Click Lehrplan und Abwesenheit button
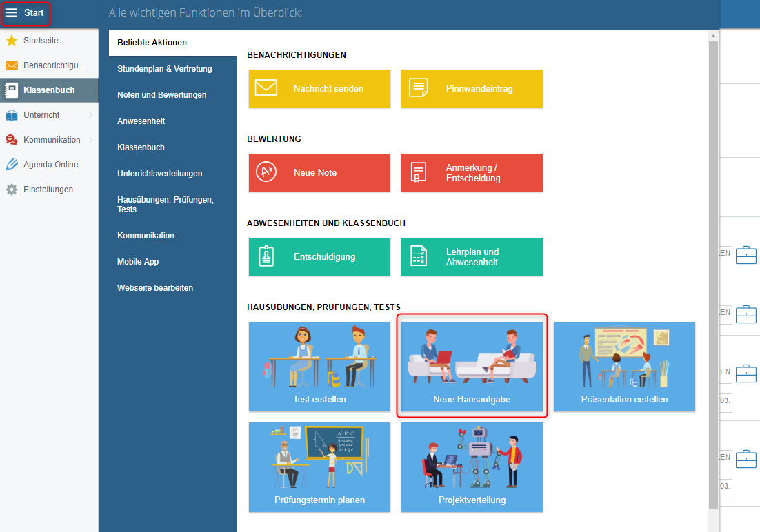This screenshot has width=760, height=532. click(x=472, y=256)
